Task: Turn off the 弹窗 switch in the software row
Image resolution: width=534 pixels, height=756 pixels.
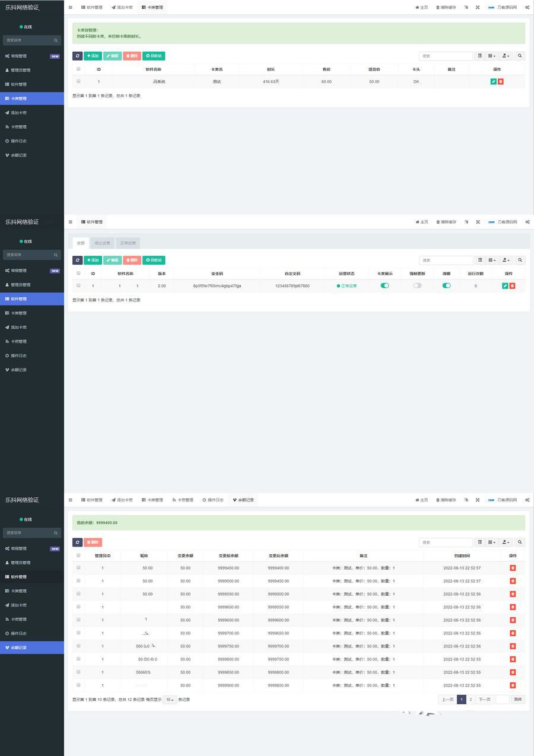Action: 446,285
